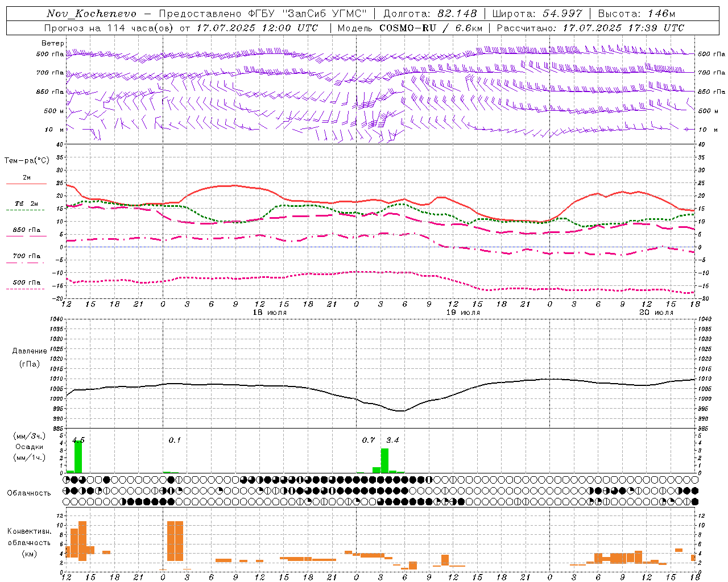Select the 0.1 precipitation amount
This screenshot has height=582, width=728.
coord(175,440)
